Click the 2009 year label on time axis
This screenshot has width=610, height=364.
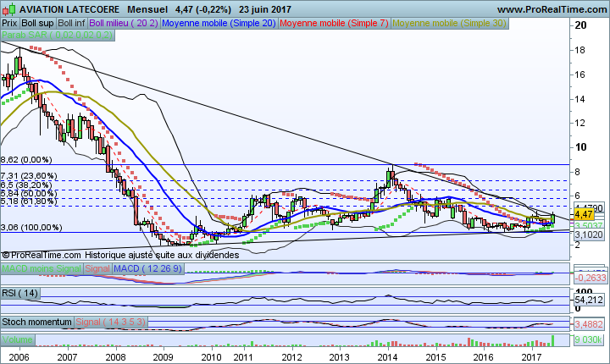pos(163,357)
